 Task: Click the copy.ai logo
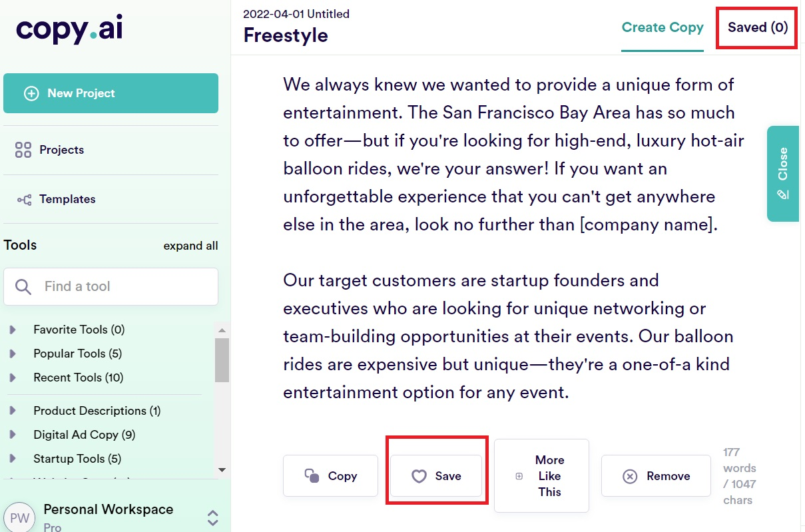[69, 29]
